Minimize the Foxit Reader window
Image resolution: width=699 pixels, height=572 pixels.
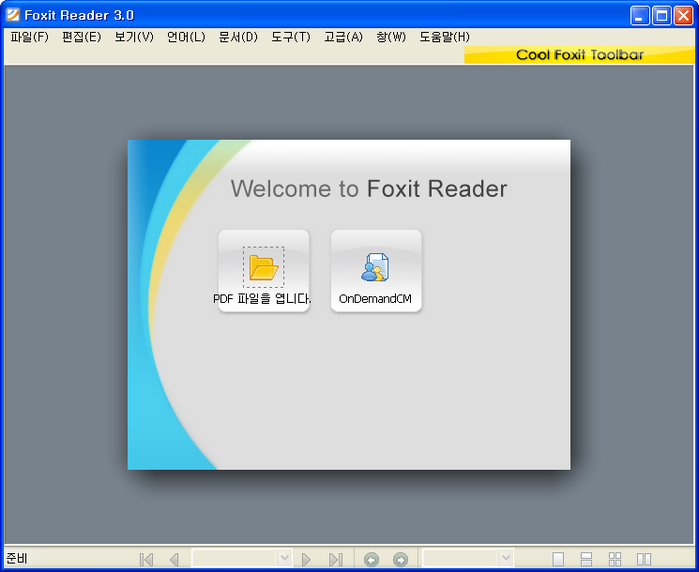[x=640, y=16]
